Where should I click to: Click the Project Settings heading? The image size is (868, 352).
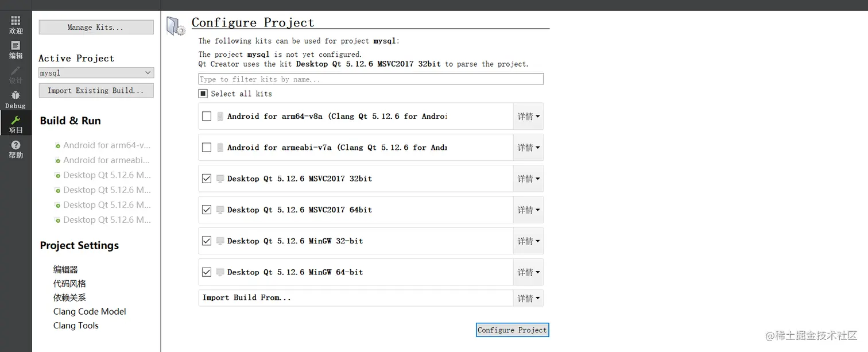[79, 245]
